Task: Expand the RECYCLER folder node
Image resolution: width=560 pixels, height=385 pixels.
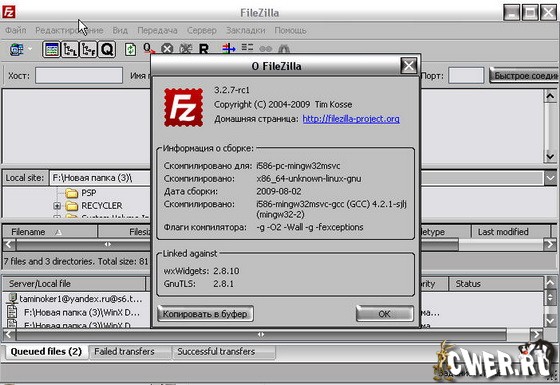Action: (57, 206)
